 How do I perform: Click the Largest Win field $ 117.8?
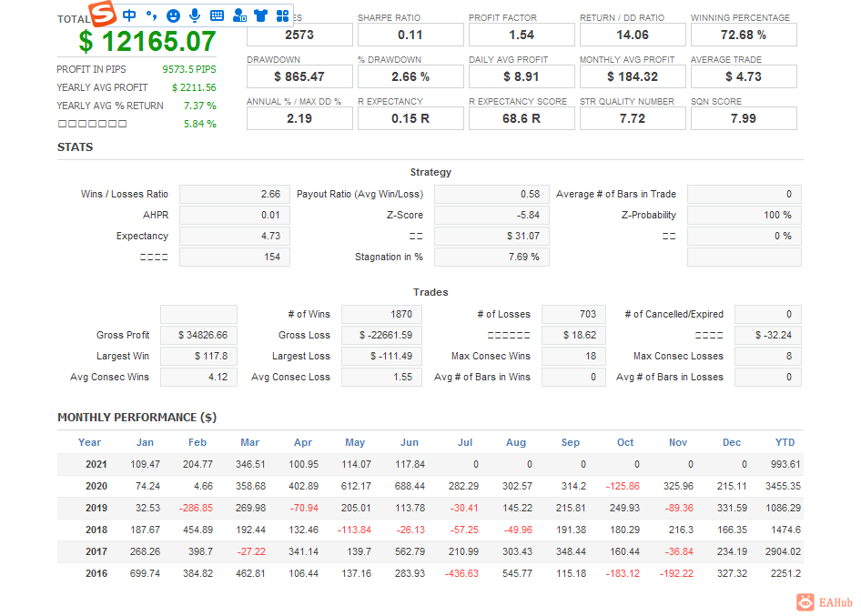pyautogui.click(x=198, y=356)
